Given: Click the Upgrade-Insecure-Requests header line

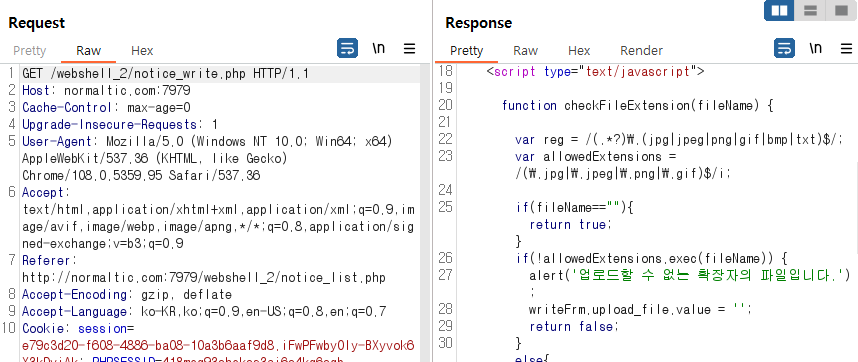Looking at the screenshot, I should (x=120, y=125).
